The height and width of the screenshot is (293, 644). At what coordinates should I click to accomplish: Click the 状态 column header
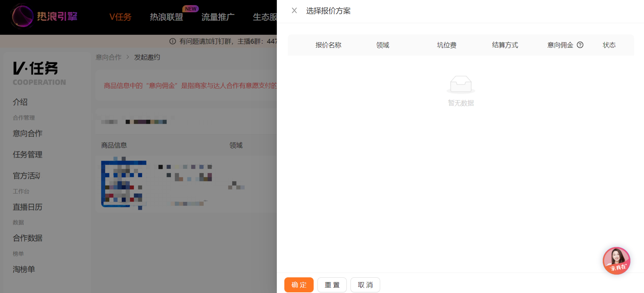[609, 45]
